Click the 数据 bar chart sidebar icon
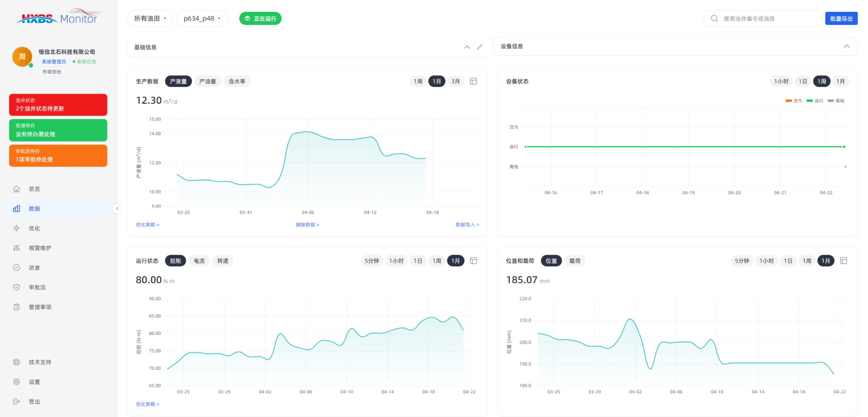 click(x=16, y=209)
